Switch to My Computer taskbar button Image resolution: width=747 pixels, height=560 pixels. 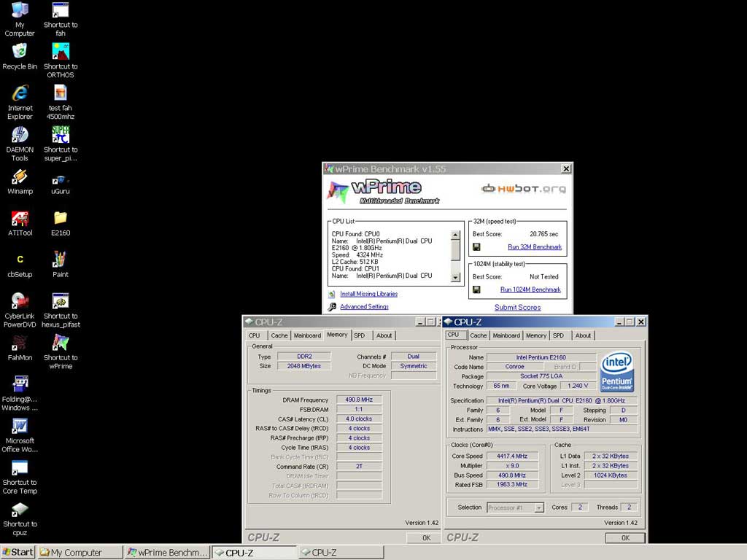pos(80,553)
